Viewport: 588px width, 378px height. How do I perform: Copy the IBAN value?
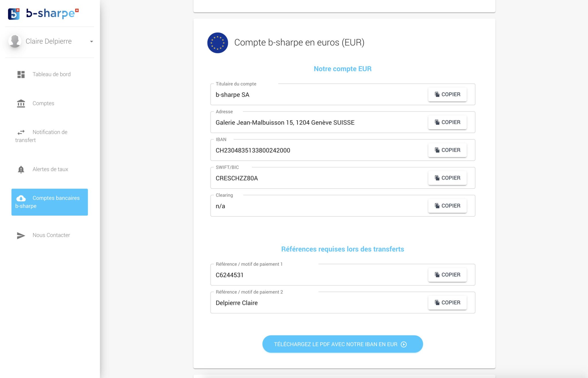point(447,150)
